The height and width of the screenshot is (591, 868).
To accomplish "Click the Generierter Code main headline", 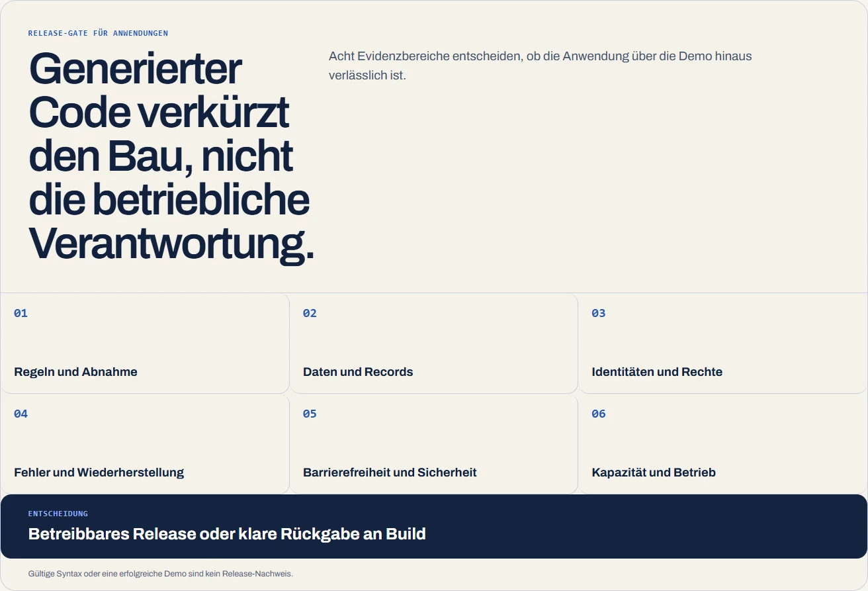I will click(x=171, y=156).
